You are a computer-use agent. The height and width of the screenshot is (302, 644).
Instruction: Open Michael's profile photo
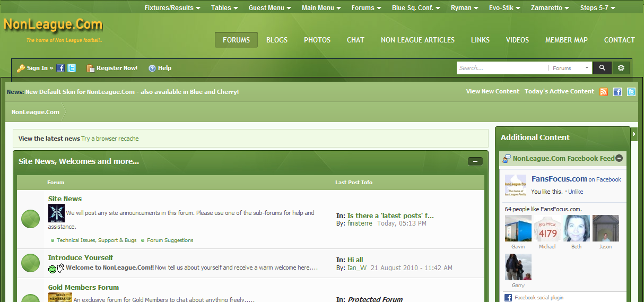click(x=547, y=228)
